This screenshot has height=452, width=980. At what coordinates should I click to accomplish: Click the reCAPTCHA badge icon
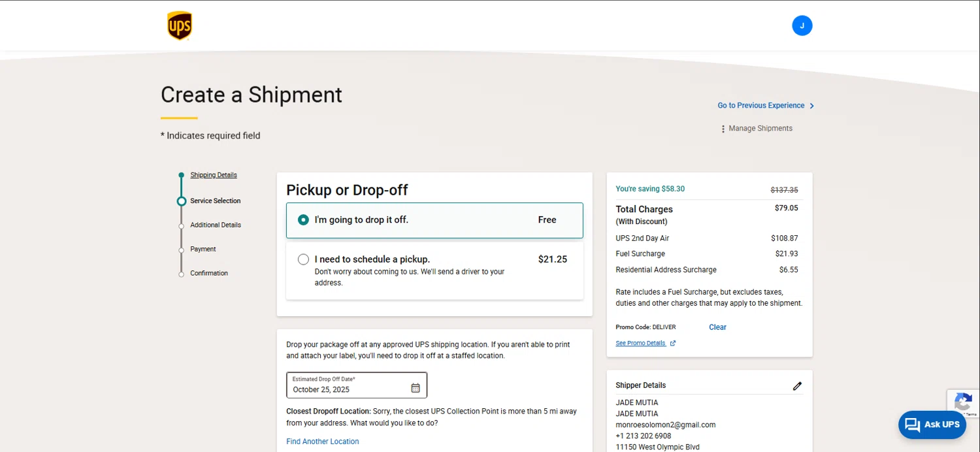(x=963, y=402)
